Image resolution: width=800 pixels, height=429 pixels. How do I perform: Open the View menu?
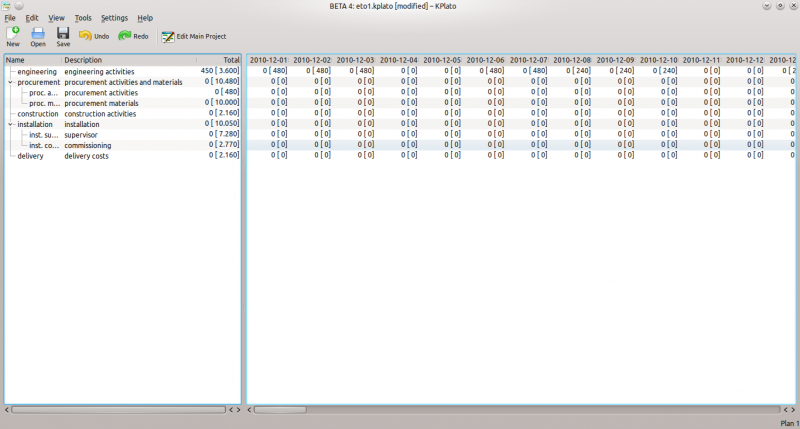pyautogui.click(x=56, y=18)
